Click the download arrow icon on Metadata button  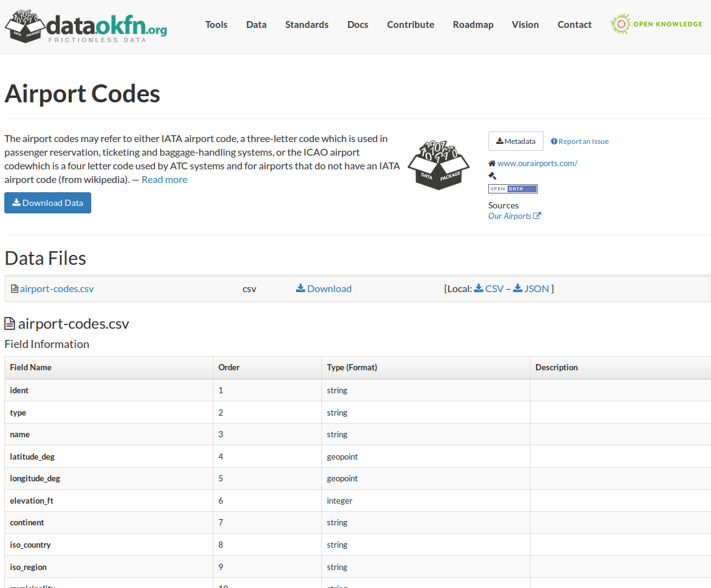tap(499, 141)
